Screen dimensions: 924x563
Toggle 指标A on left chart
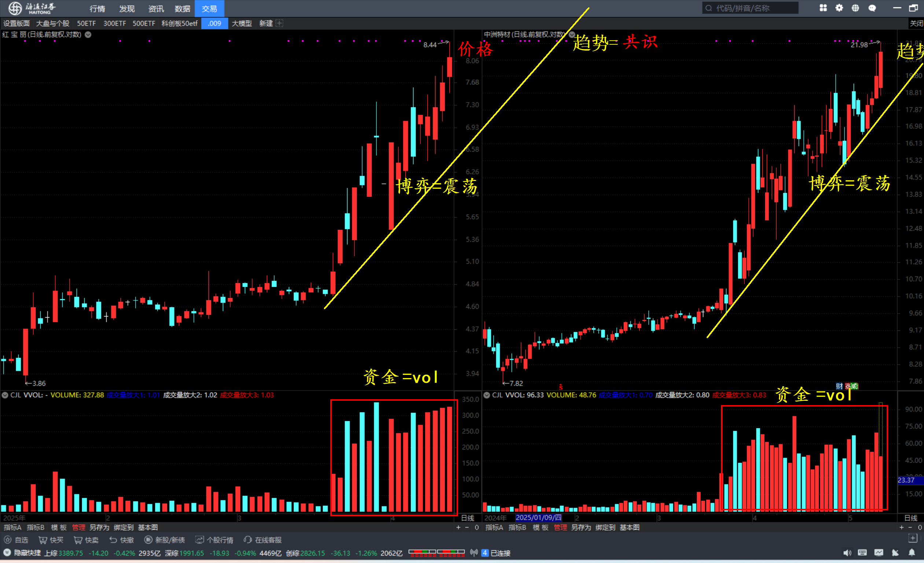pos(12,527)
